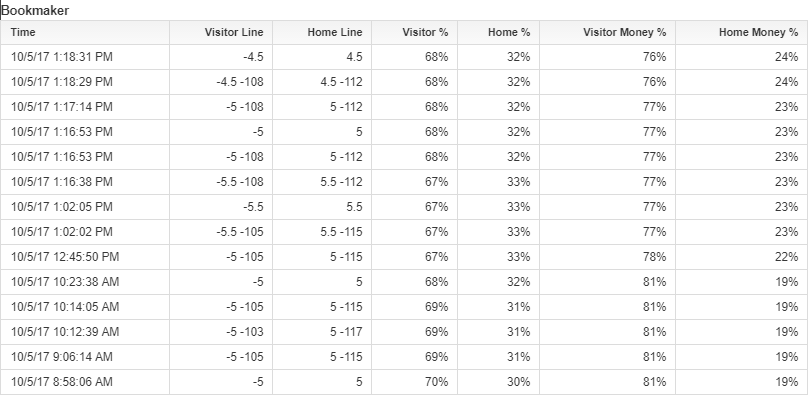
Task: Select the 10/5/17 1:02:05 PM row
Action: tap(404, 207)
